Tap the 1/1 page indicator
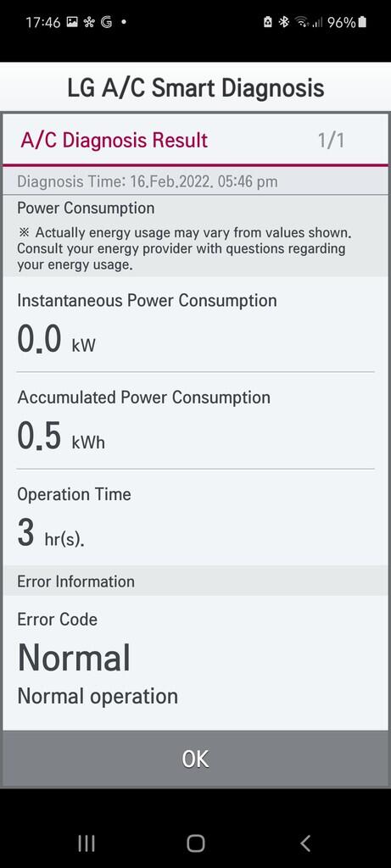391x868 pixels. click(331, 141)
